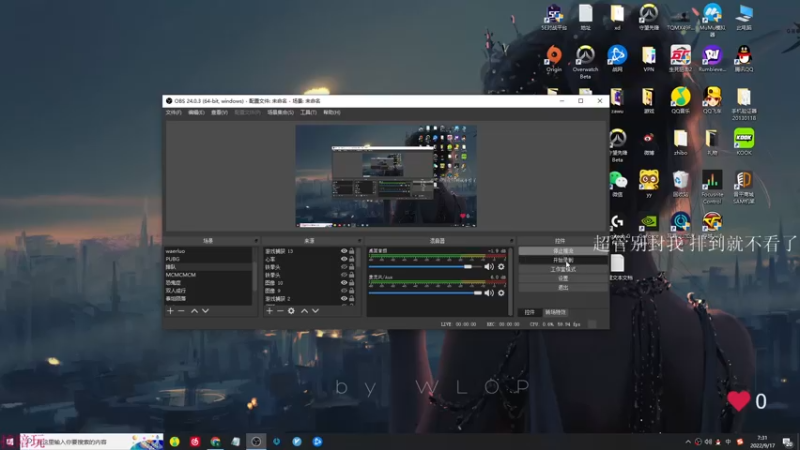This screenshot has height=450, width=800.
Task: Open Rumbleverse desktop shortcut
Action: pyautogui.click(x=712, y=58)
